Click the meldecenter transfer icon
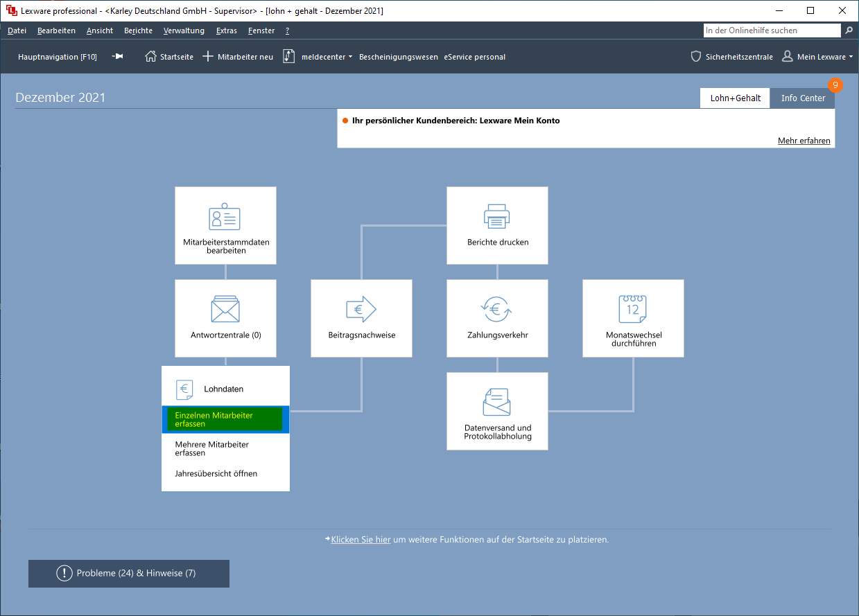 (x=289, y=57)
